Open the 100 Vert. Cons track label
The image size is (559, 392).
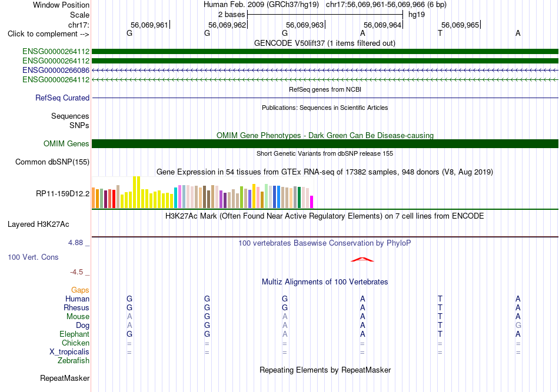[33, 257]
